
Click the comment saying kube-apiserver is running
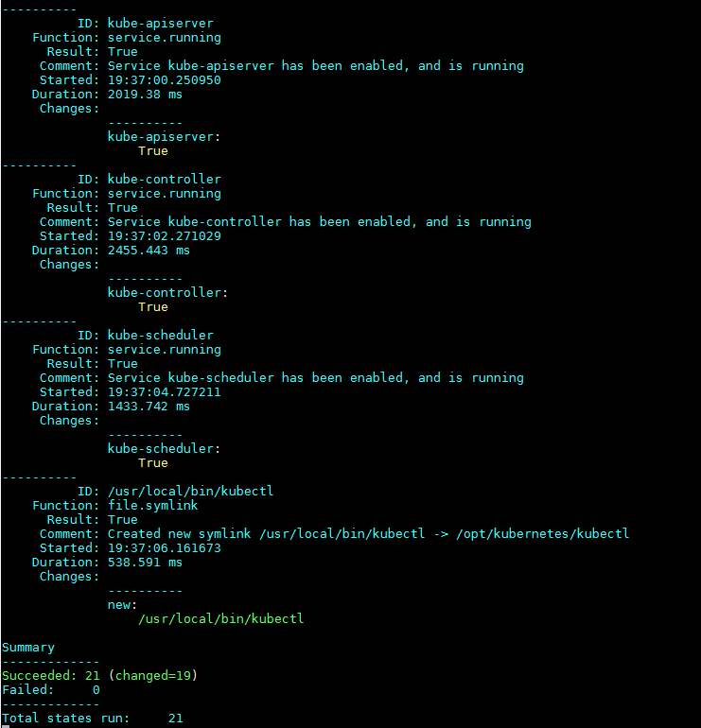tap(315, 65)
